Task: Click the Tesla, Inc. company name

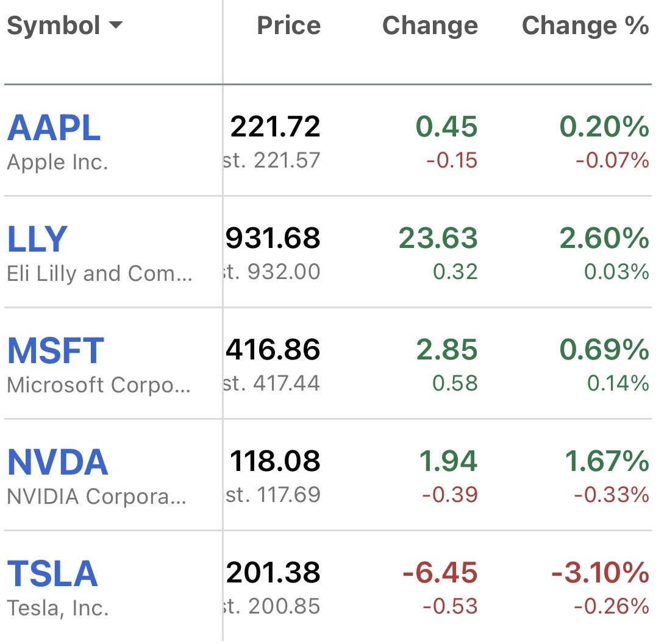Action: pos(57,608)
